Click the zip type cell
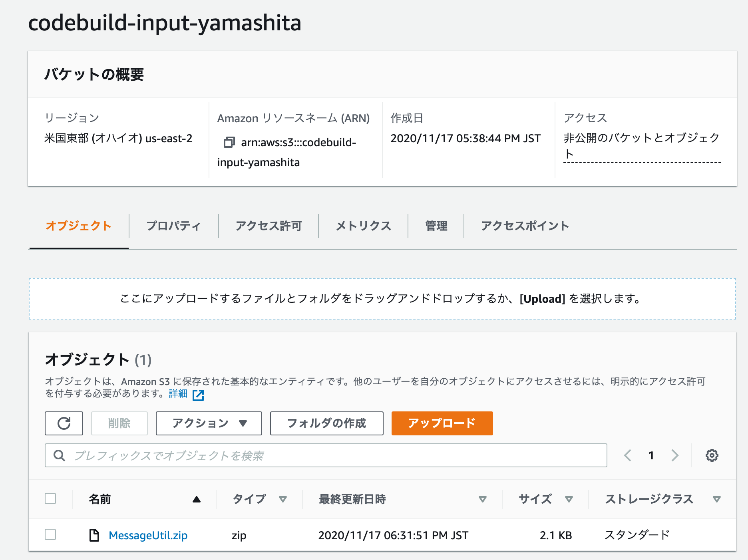Image resolution: width=748 pixels, height=560 pixels. (x=239, y=536)
